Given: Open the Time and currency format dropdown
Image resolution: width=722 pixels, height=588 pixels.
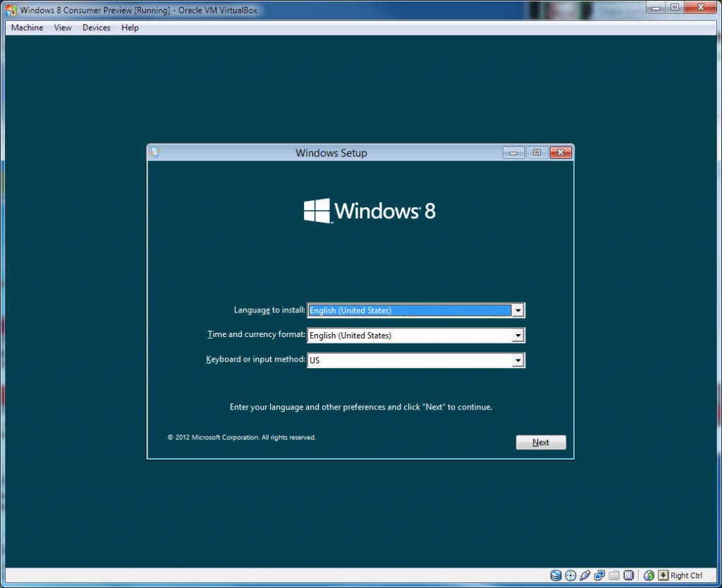Looking at the screenshot, I should point(518,336).
